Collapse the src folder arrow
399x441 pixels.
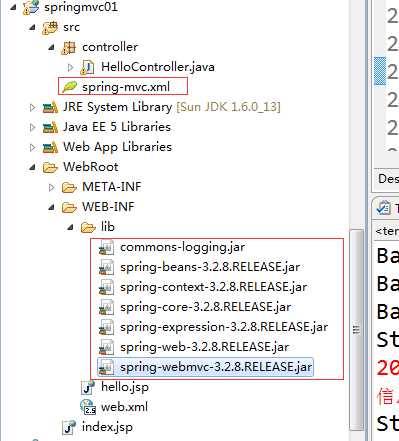tap(32, 27)
